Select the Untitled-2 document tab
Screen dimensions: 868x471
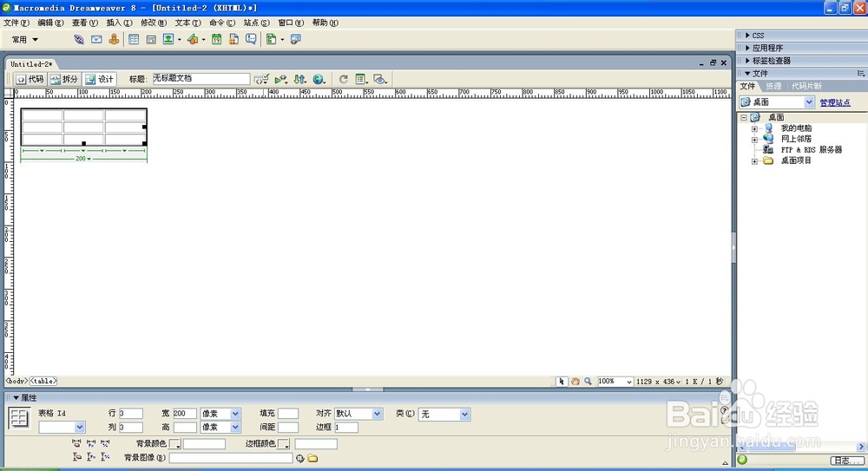(x=31, y=64)
